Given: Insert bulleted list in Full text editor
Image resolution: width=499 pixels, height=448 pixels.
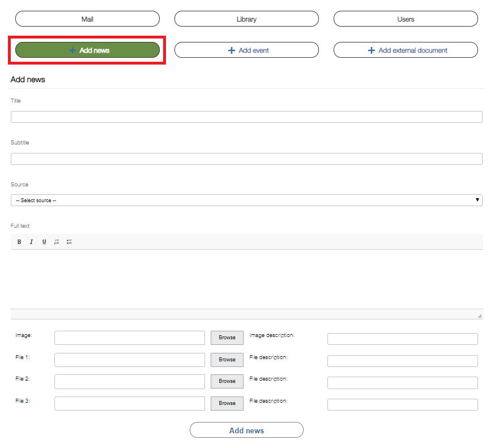Looking at the screenshot, I should pyautogui.click(x=69, y=242).
